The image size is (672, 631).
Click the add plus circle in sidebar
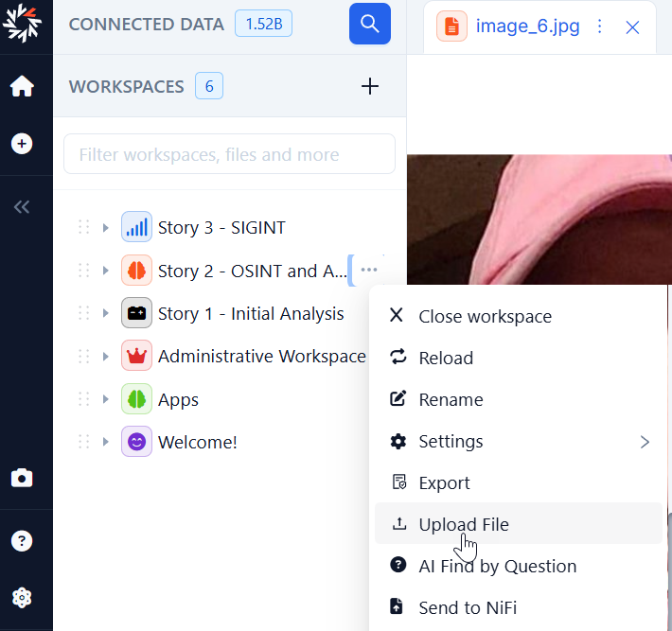click(x=22, y=144)
